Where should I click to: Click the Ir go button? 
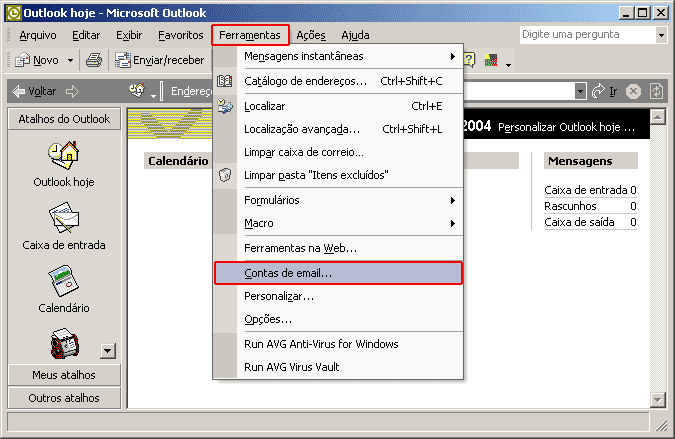[605, 91]
